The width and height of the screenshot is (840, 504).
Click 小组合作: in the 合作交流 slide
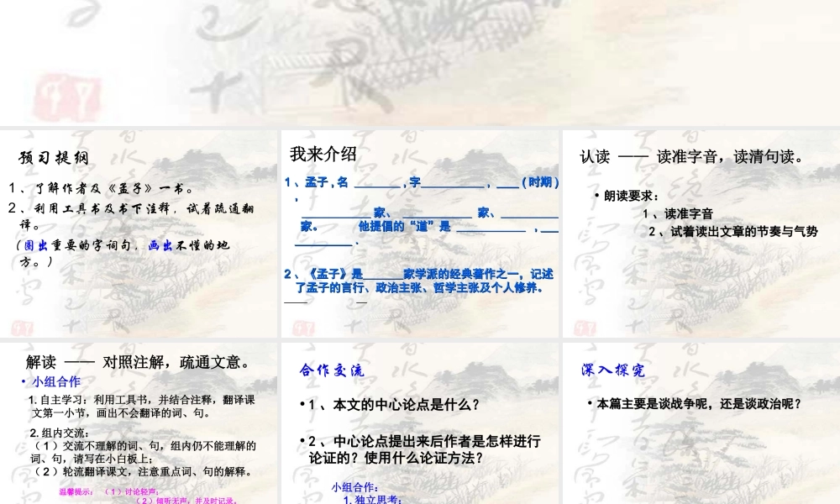[355, 487]
